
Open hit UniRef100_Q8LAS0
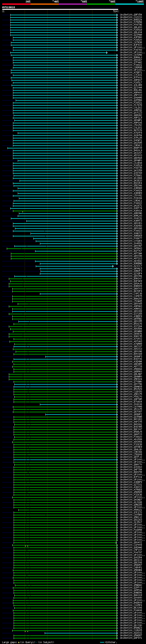(131, 27)
